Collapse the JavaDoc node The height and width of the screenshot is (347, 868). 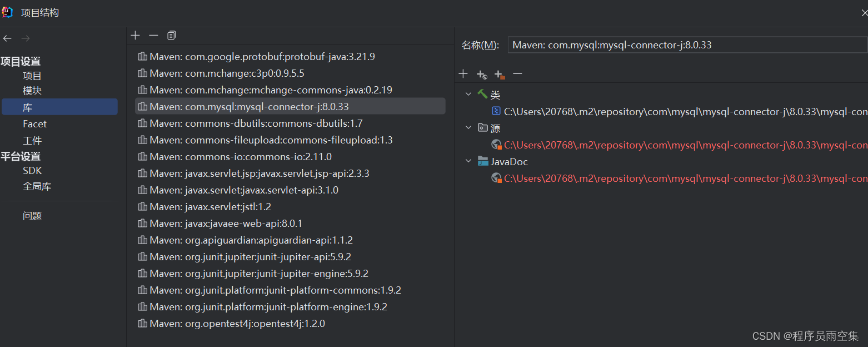(468, 161)
